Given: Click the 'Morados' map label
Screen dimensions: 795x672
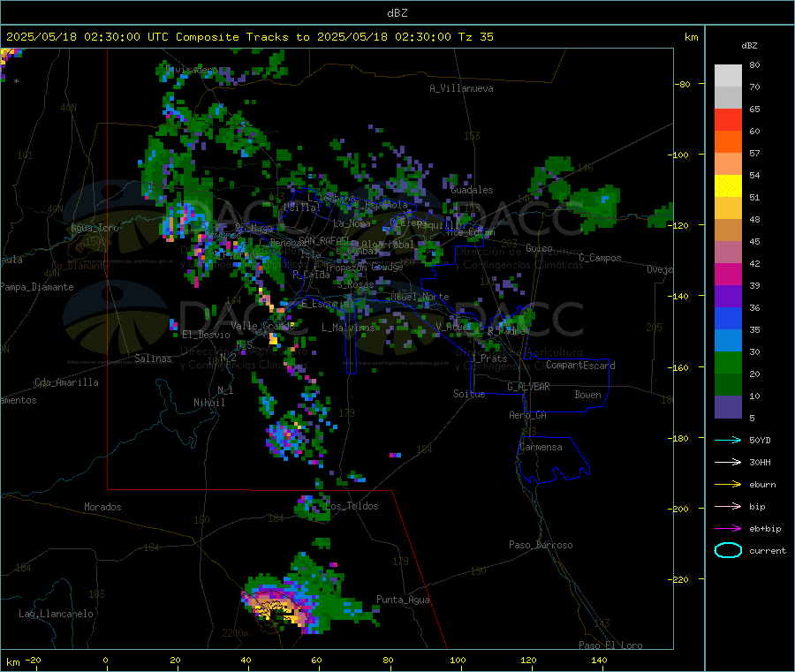Looking at the screenshot, I should click(x=102, y=507).
